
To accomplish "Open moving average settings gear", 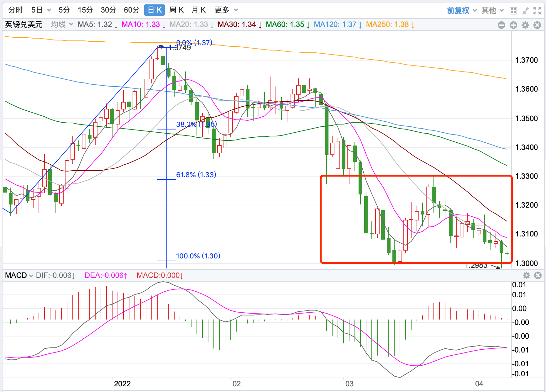I will [525, 25].
